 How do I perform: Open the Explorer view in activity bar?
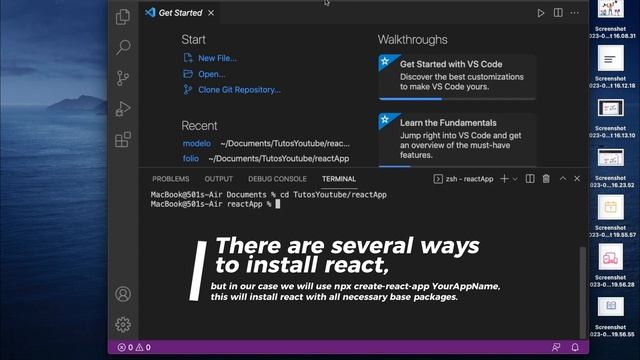click(123, 17)
